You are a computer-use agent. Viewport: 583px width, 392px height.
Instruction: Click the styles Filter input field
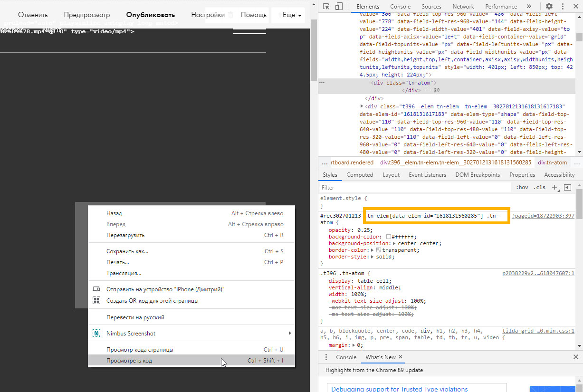pyautogui.click(x=413, y=188)
